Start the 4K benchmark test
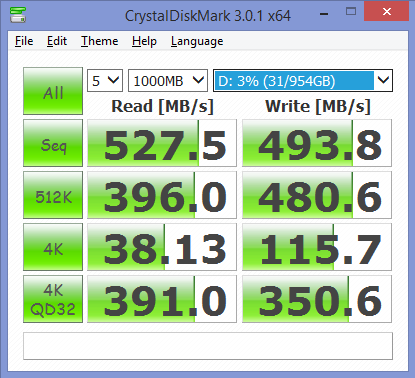The height and width of the screenshot is (378, 415). coord(53,247)
